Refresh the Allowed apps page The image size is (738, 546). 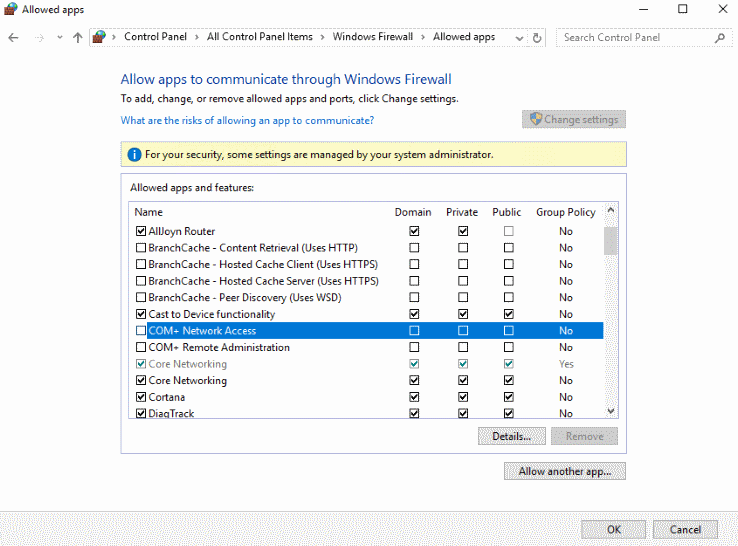[537, 38]
